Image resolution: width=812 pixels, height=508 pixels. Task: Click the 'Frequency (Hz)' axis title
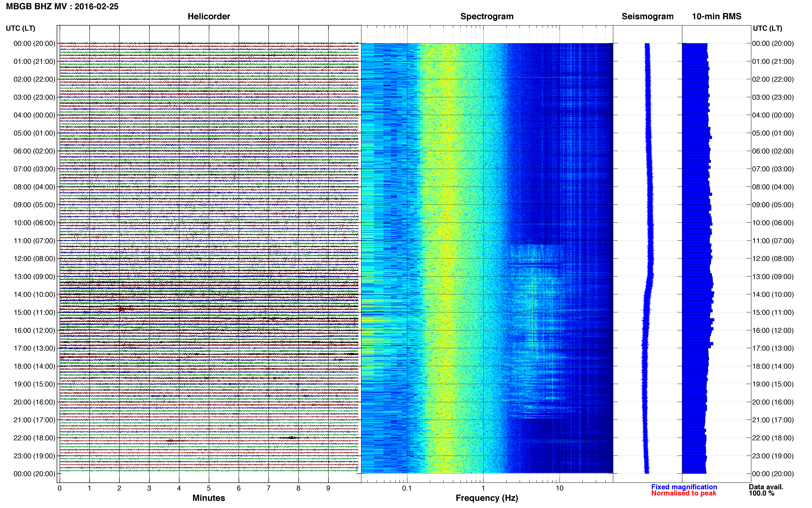click(487, 498)
